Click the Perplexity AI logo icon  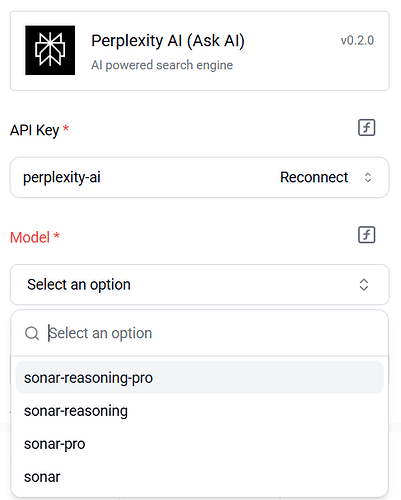[x=50, y=50]
